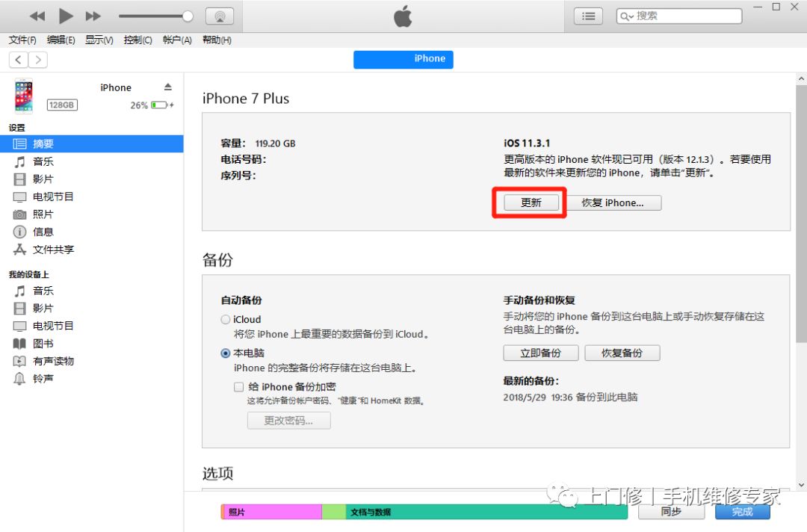Open the 帐户(A) menu

point(177,40)
